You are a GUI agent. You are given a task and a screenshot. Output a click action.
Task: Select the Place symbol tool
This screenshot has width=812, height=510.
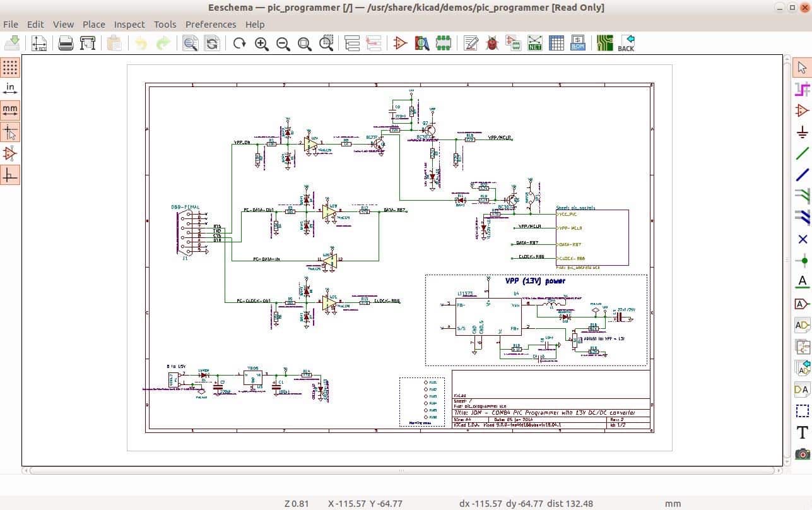[802, 110]
